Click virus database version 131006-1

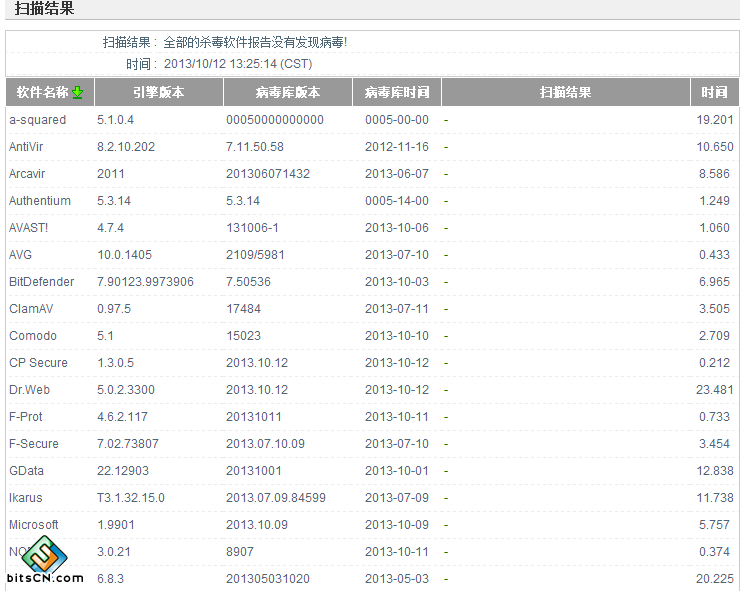coord(252,228)
